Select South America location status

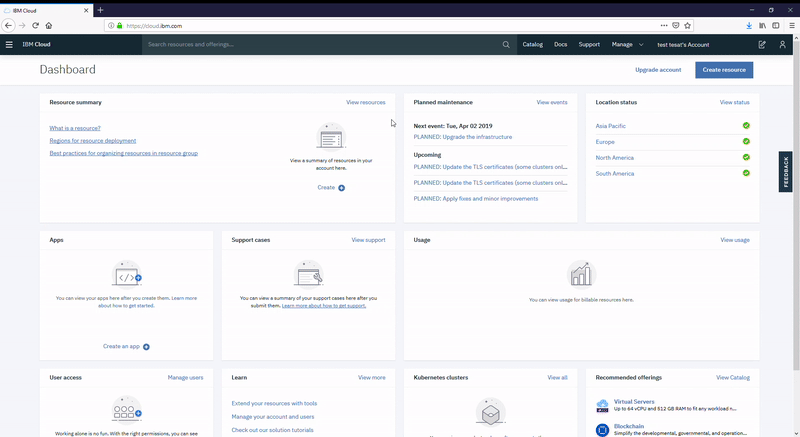[x=615, y=173]
